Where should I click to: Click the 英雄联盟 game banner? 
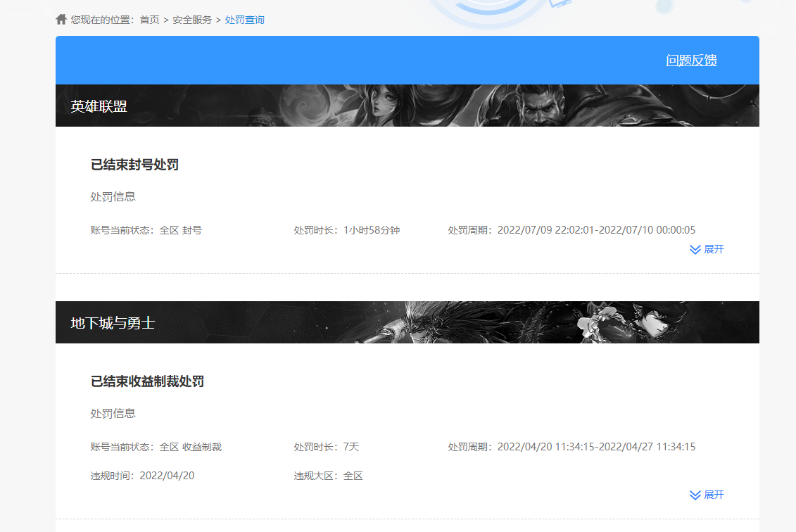coord(407,106)
